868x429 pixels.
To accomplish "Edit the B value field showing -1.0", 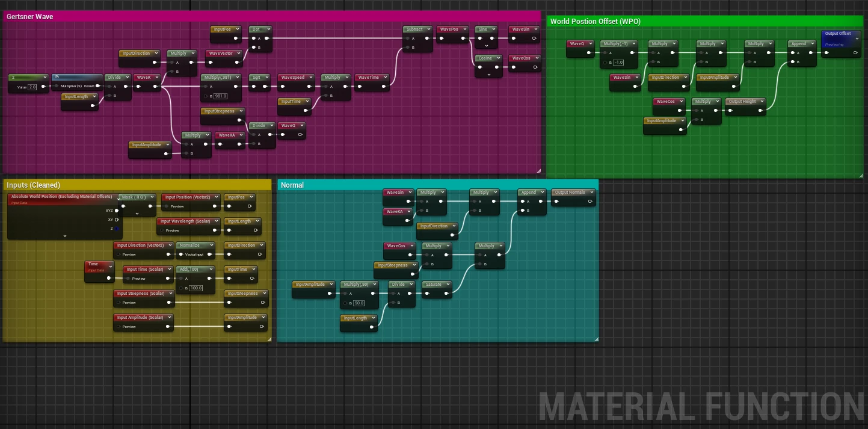I will (x=618, y=63).
